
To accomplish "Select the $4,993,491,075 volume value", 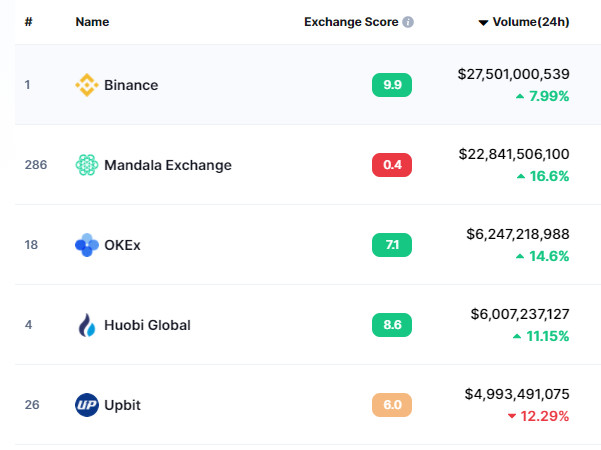I will pyautogui.click(x=517, y=394).
